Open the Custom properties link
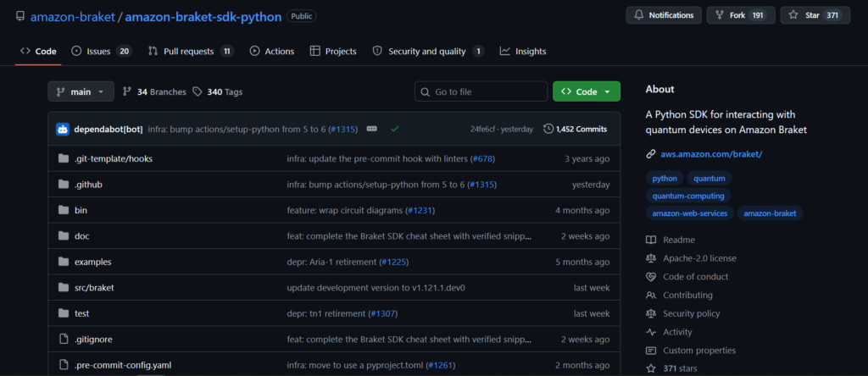 click(x=691, y=351)
